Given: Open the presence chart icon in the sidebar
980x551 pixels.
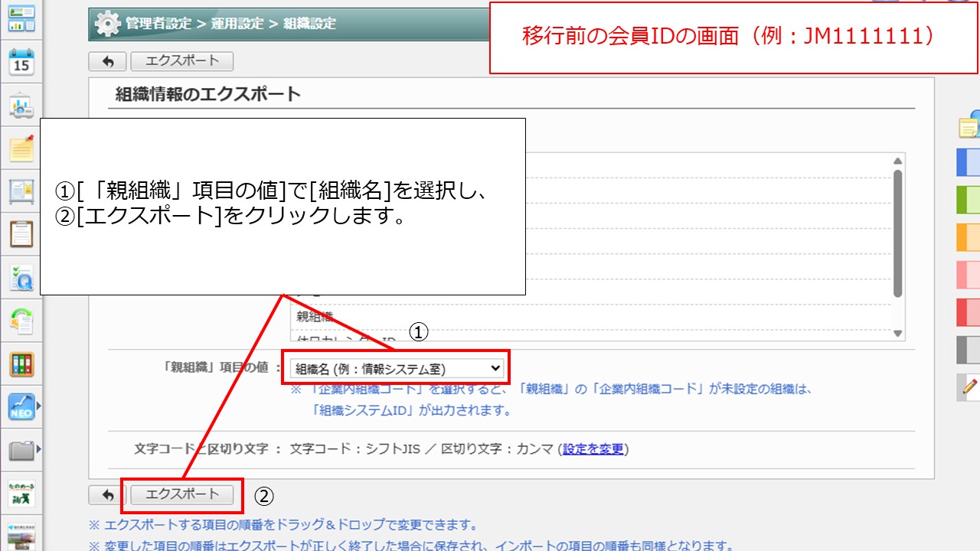Looking at the screenshot, I should pos(21,106).
